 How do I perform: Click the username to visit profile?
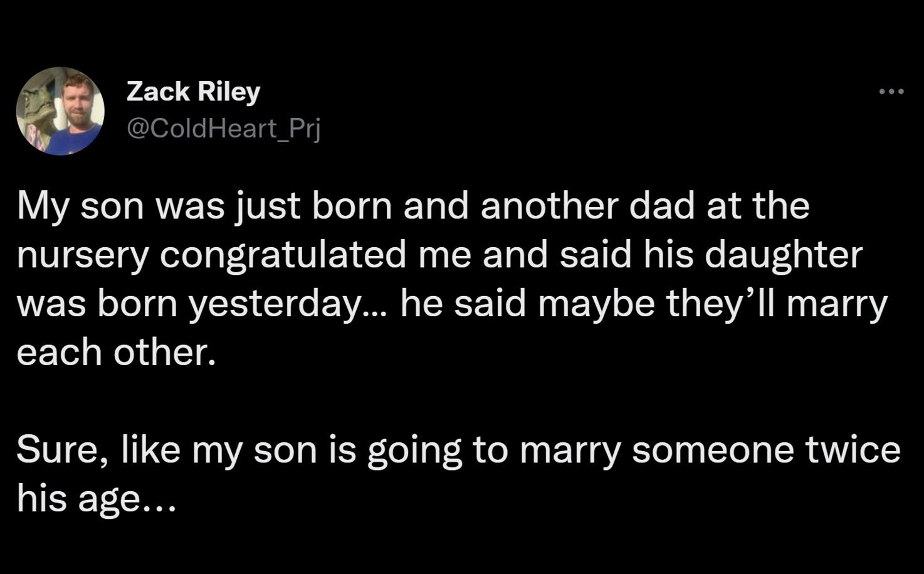click(x=223, y=129)
